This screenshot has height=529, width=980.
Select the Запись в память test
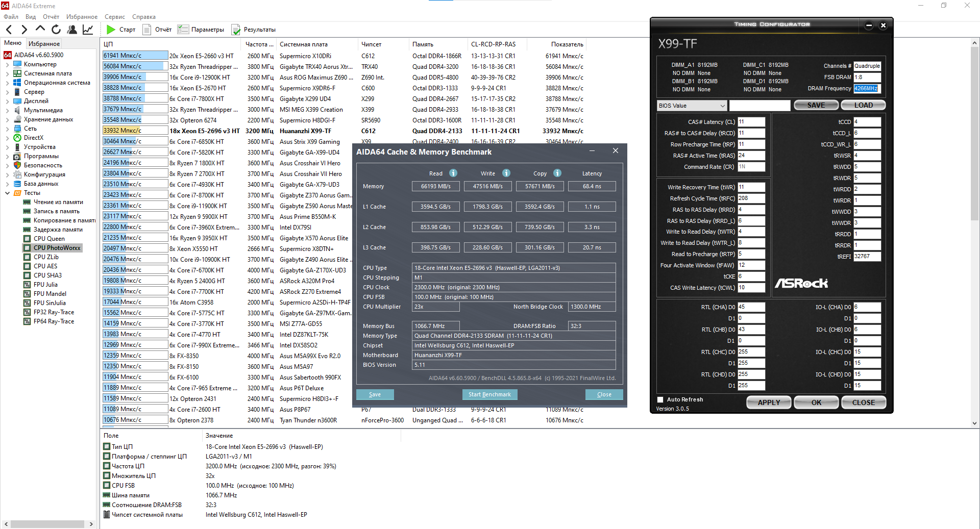click(x=57, y=211)
